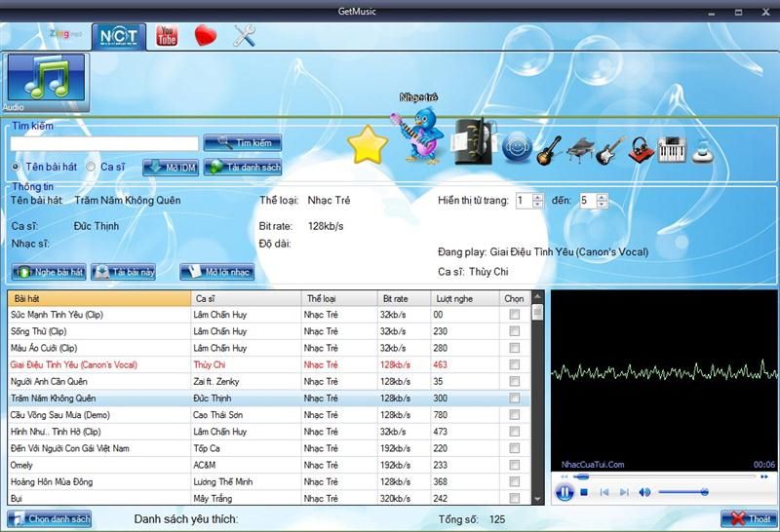Open the YouTube source tab
The height and width of the screenshot is (532, 780).
click(167, 37)
